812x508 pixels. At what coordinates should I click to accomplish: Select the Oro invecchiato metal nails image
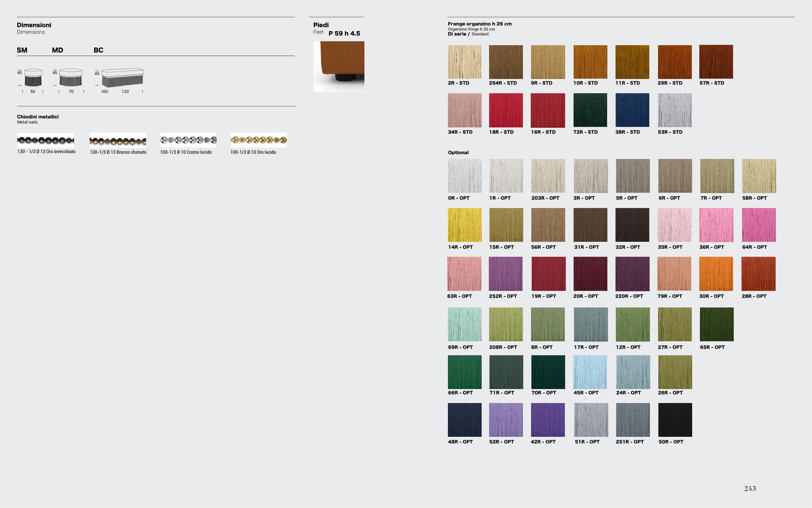[46, 140]
